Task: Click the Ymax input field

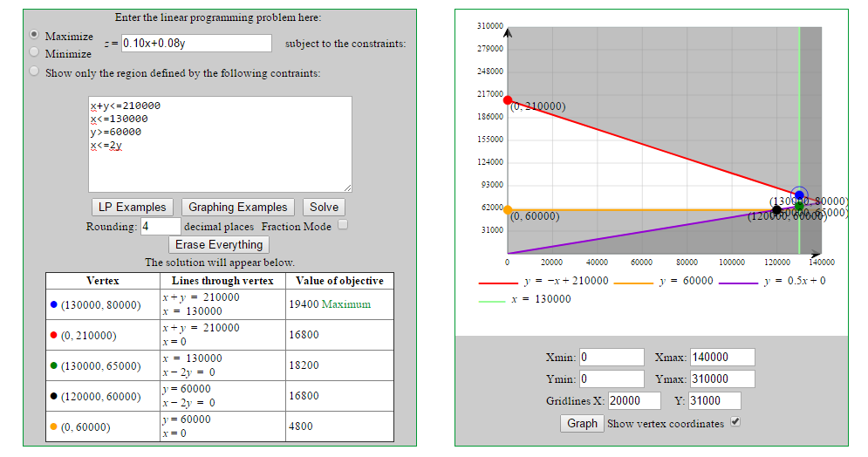Action: 721,379
